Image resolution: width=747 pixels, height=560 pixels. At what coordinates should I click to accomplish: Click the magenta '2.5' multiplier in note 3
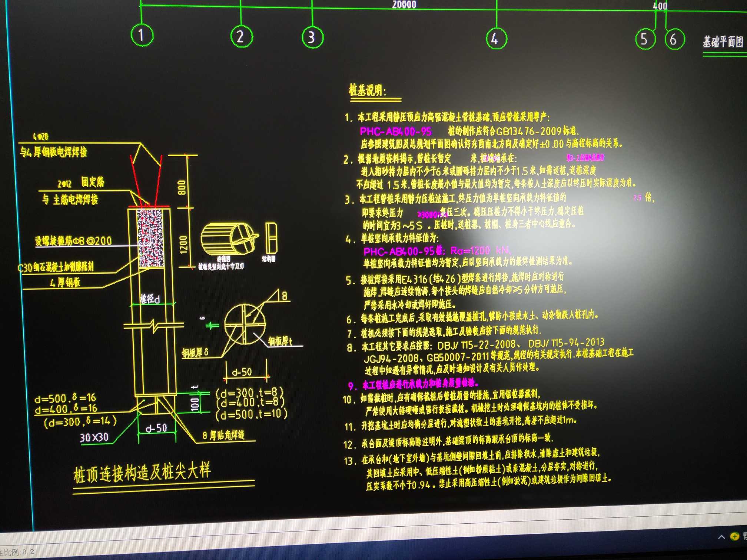click(637, 198)
